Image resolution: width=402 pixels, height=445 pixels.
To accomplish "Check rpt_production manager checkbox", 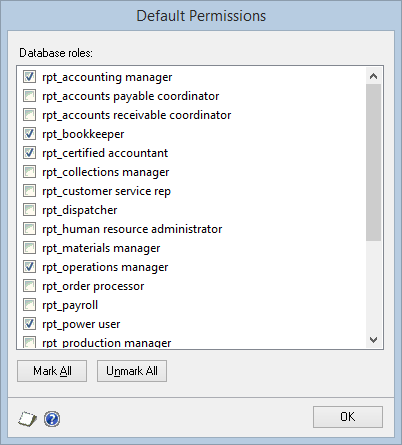I will (29, 342).
